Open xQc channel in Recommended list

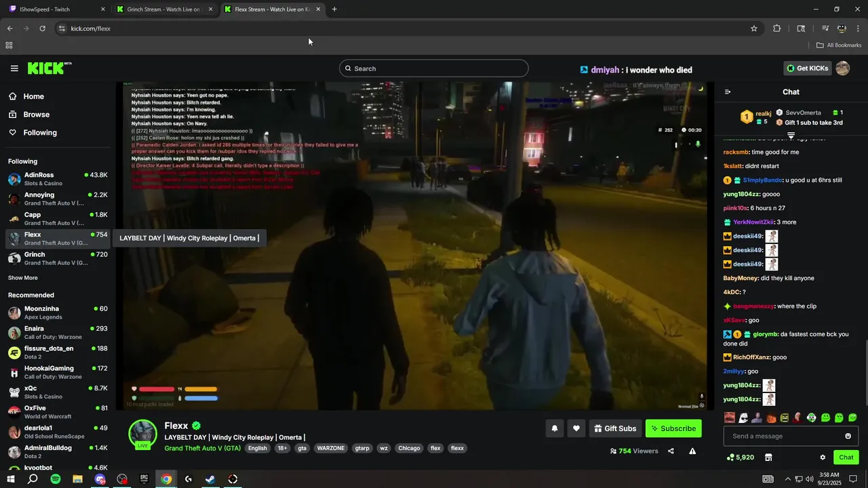tap(58, 392)
